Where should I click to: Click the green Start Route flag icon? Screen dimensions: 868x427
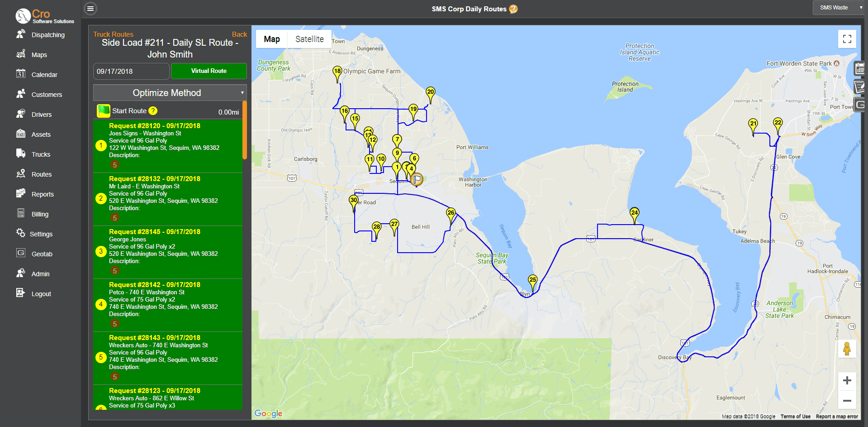pyautogui.click(x=104, y=111)
